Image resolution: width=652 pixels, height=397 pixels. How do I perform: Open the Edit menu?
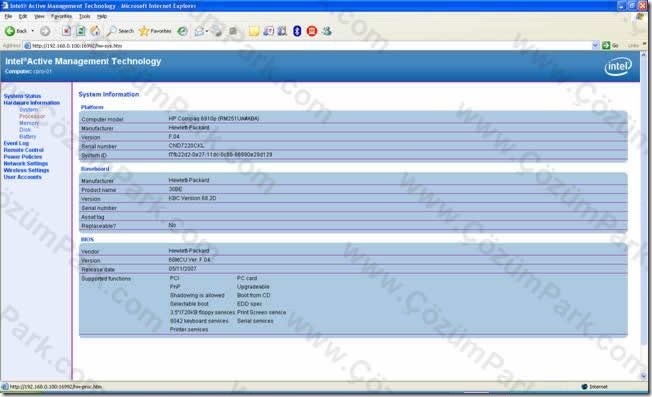click(x=23, y=16)
